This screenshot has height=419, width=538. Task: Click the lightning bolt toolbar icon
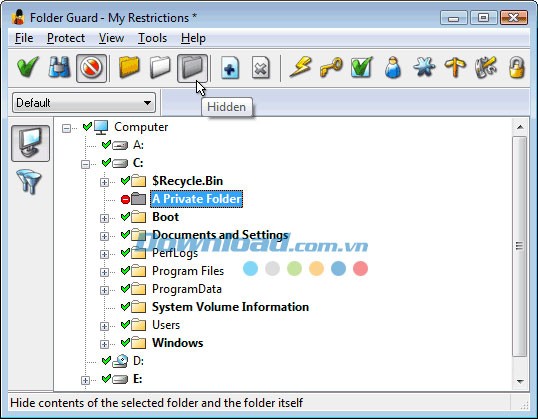300,67
